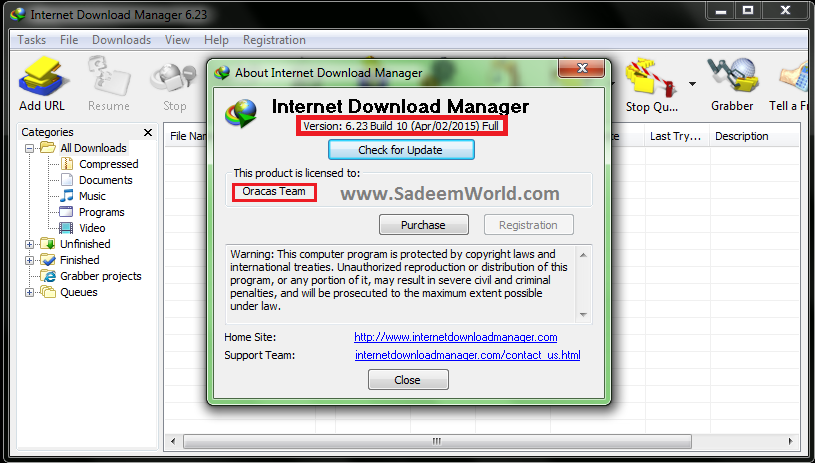Click the Version 6.23 Build 10 text
Viewport: 815px width, 463px height.
tap(401, 126)
